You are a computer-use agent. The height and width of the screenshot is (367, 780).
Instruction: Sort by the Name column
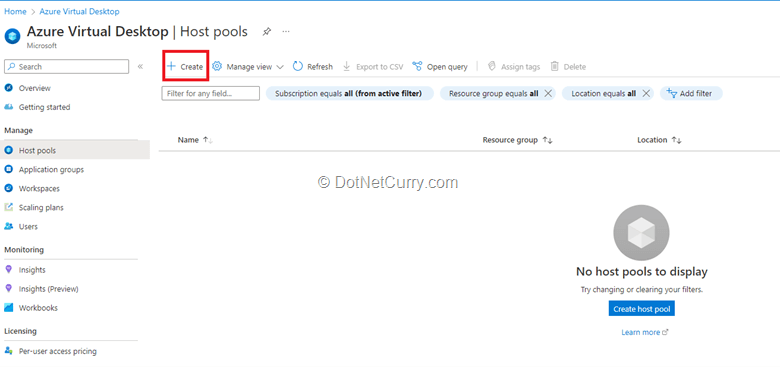pyautogui.click(x=195, y=140)
